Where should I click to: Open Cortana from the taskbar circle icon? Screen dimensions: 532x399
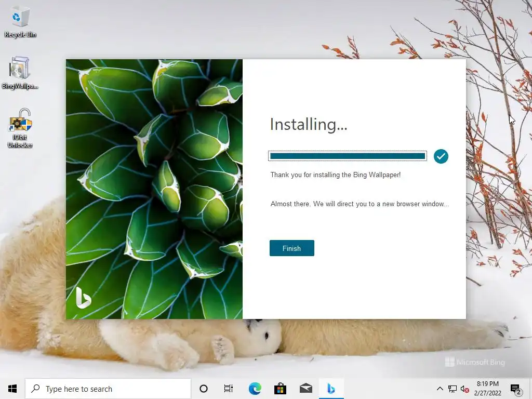tap(204, 389)
